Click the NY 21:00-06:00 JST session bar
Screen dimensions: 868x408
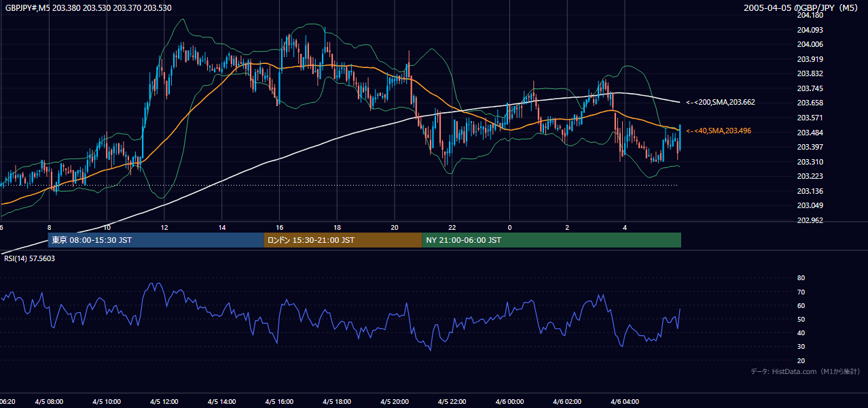(x=551, y=240)
